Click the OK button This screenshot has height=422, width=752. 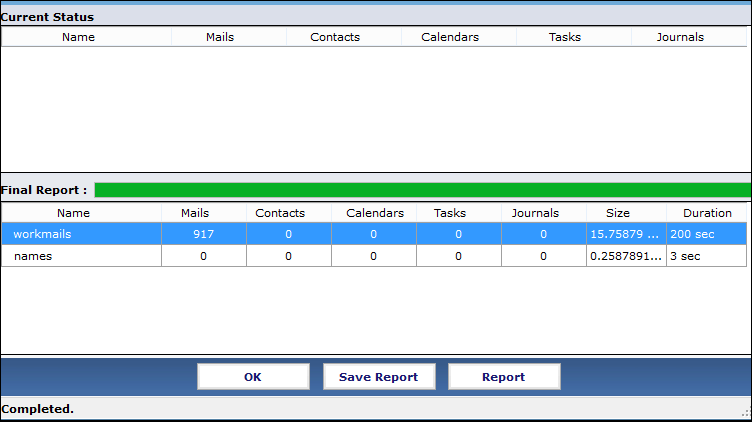pyautogui.click(x=253, y=376)
